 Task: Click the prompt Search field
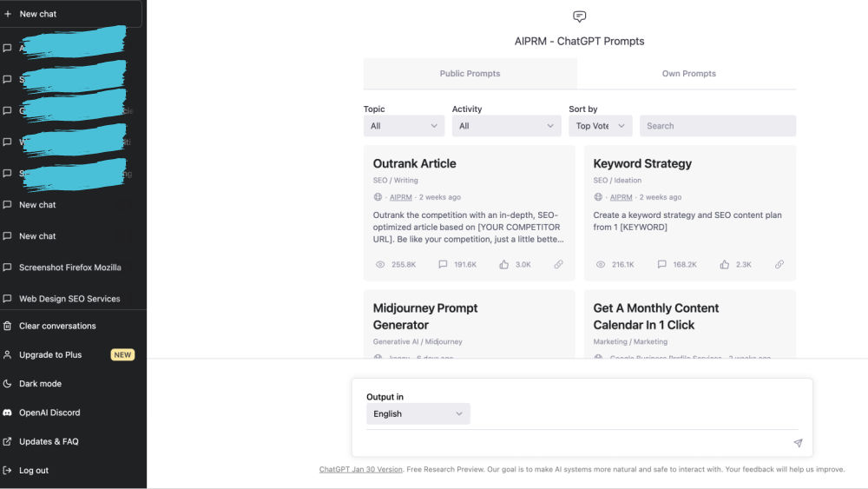(x=718, y=126)
